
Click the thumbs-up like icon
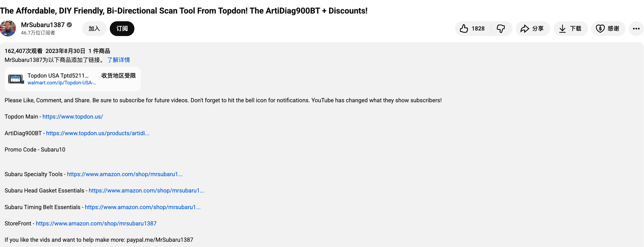tap(464, 29)
